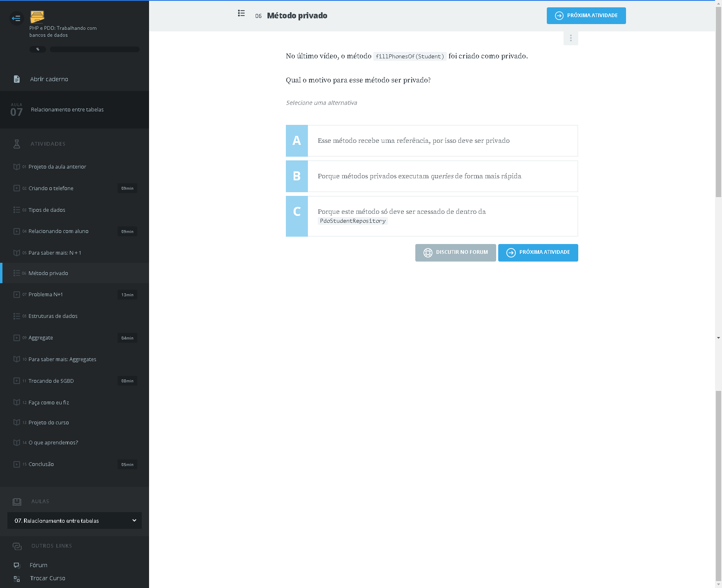Open the Aggregate video activity

41,338
